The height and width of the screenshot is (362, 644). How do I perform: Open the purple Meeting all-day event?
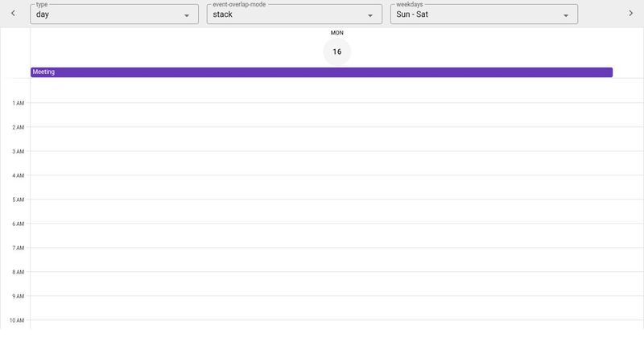pos(321,72)
